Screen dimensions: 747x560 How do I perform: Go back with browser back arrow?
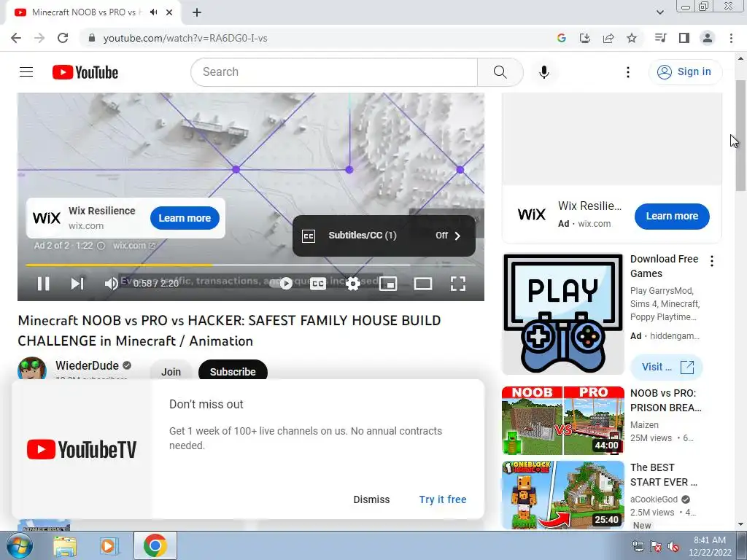pos(16,38)
